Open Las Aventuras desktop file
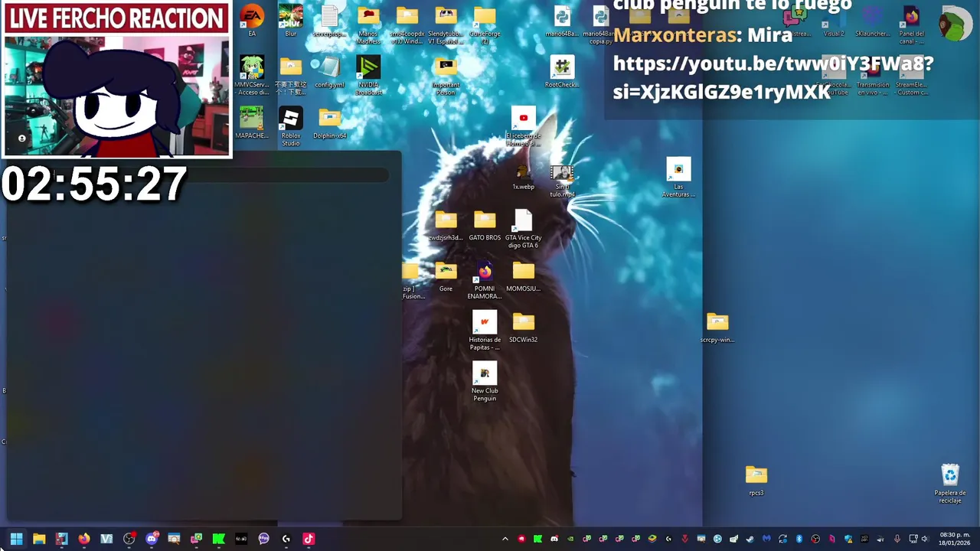The width and height of the screenshot is (980, 551). 678,178
